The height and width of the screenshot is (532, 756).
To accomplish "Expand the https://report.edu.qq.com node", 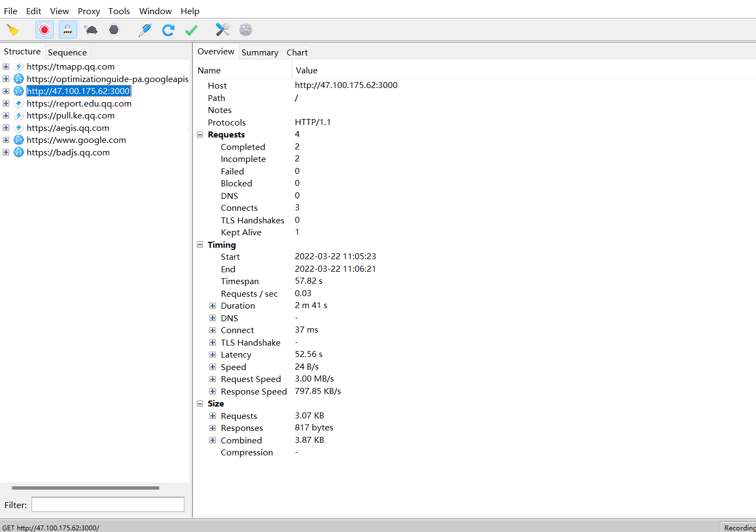I will pos(6,103).
